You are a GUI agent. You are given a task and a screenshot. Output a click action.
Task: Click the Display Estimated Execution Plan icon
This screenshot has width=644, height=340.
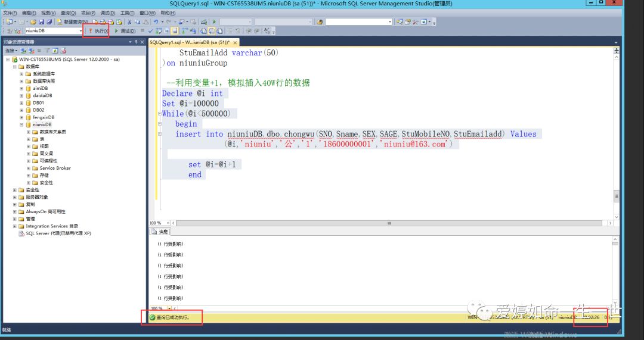158,31
